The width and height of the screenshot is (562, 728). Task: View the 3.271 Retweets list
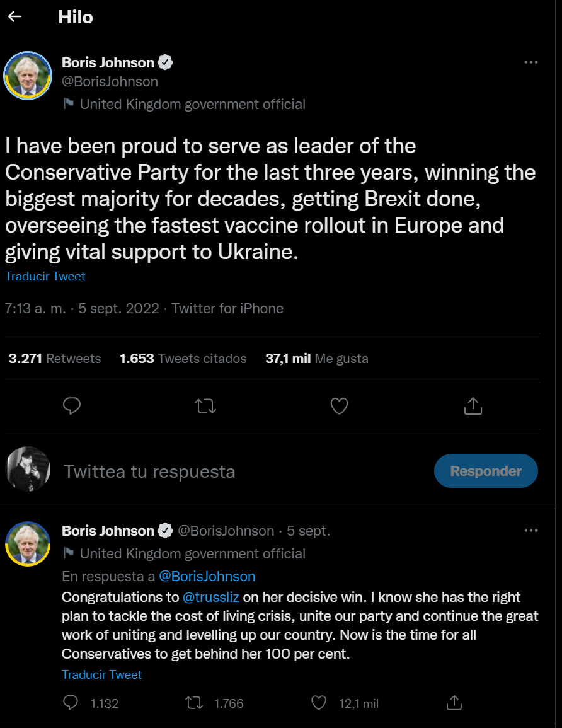click(x=55, y=359)
